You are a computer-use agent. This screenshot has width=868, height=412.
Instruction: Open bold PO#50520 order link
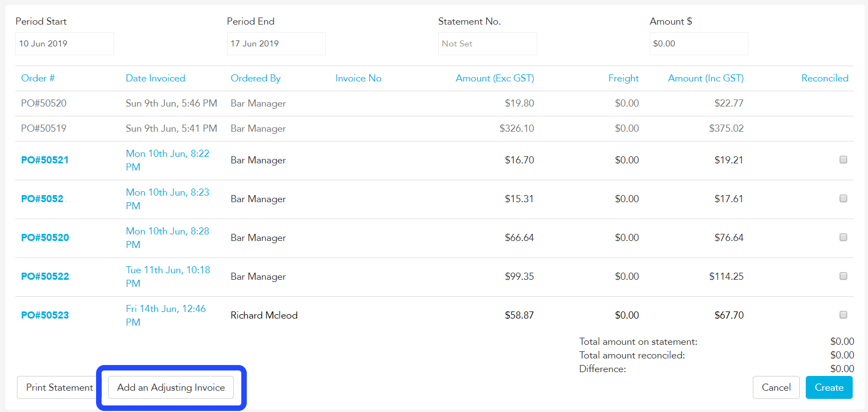point(45,238)
